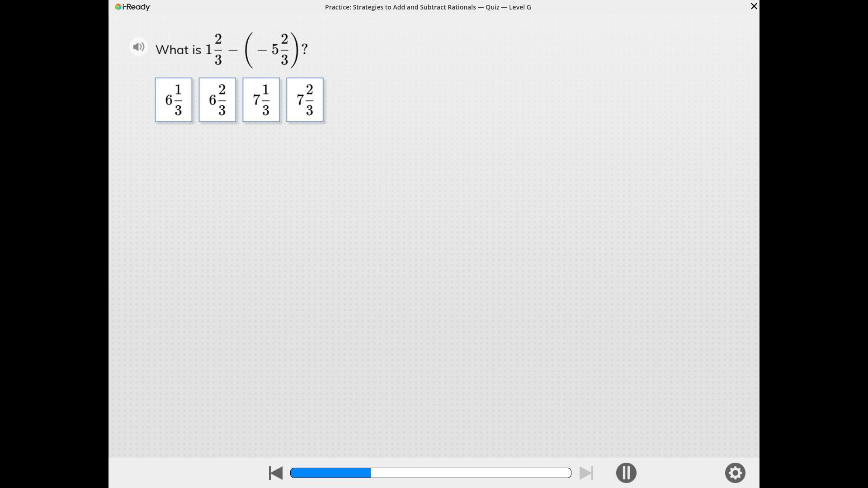The height and width of the screenshot is (488, 868).
Task: Click the 'Level G' text in header
Action: [519, 7]
